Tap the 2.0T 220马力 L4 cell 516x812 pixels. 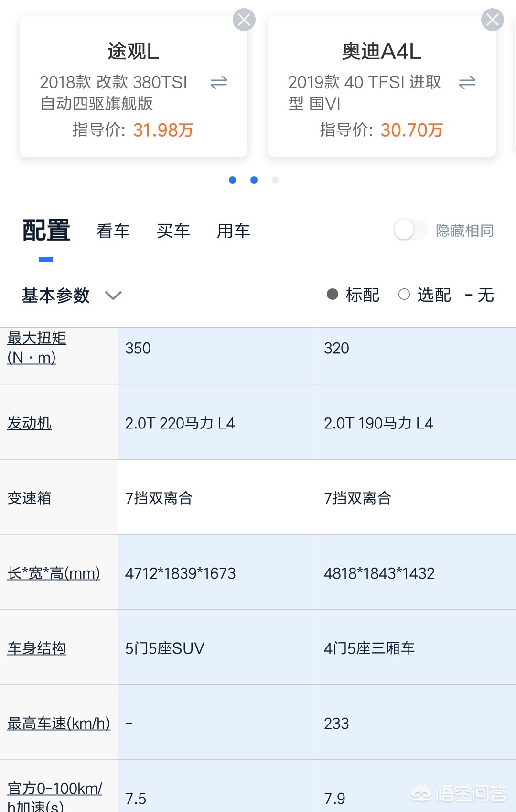click(x=217, y=422)
